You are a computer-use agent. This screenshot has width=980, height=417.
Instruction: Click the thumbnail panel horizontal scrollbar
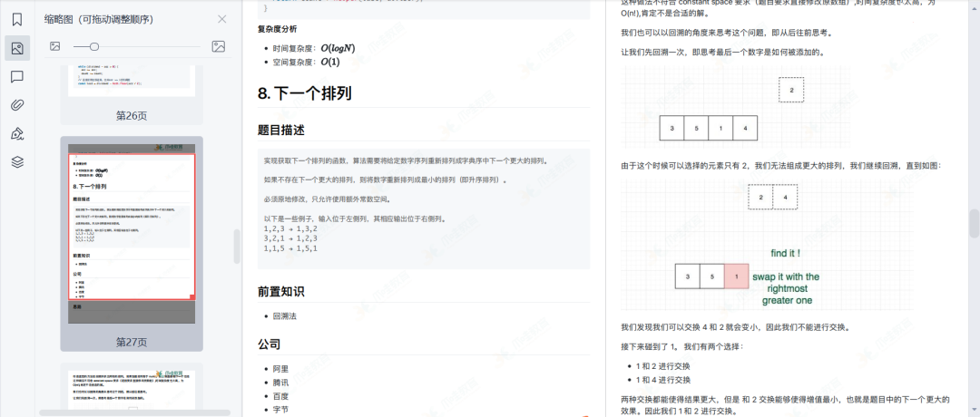click(134, 412)
